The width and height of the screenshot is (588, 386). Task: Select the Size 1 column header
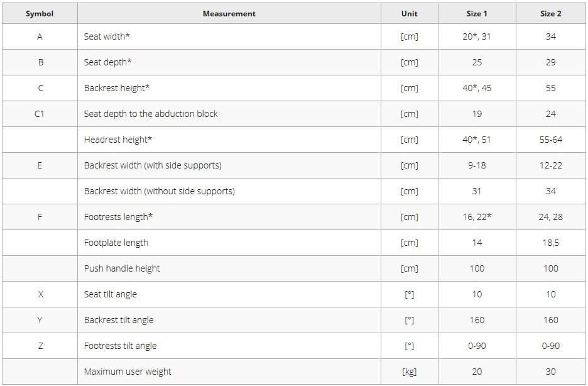pyautogui.click(x=477, y=14)
